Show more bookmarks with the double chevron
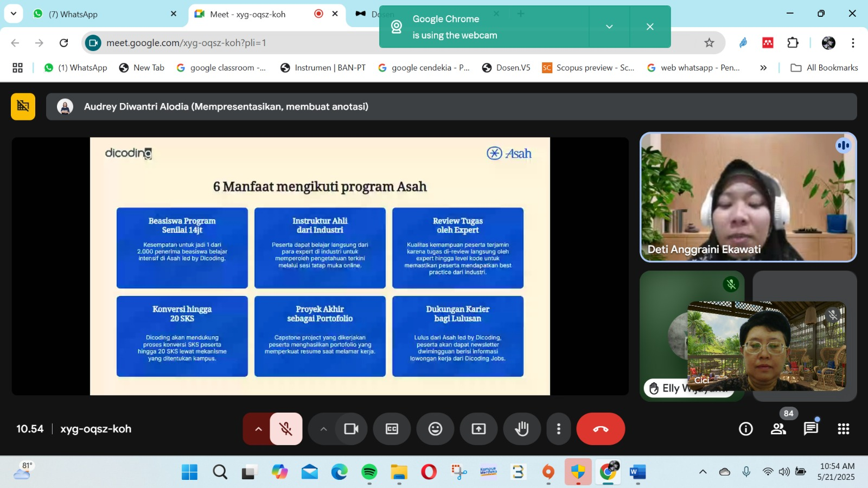The height and width of the screenshot is (488, 868). [763, 68]
